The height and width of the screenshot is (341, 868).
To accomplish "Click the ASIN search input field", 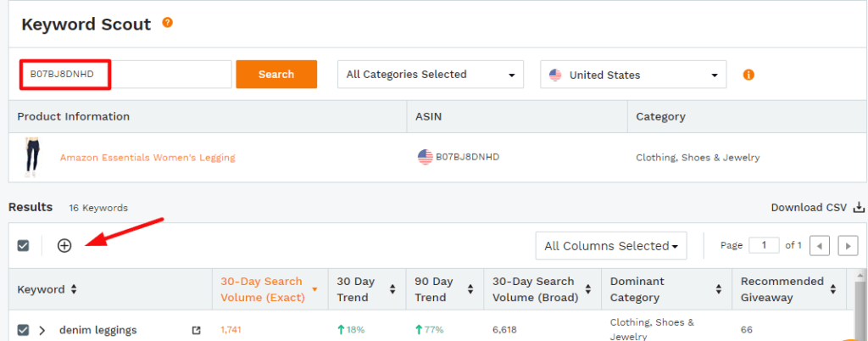I will pos(125,74).
